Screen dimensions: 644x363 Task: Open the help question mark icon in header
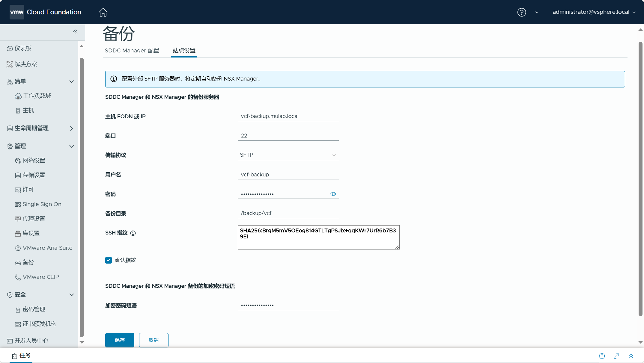pyautogui.click(x=521, y=12)
